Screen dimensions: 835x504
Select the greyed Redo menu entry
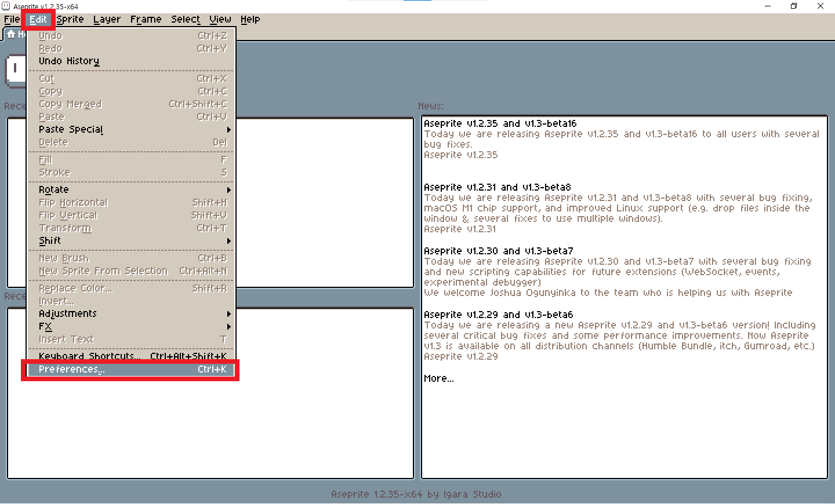coord(132,48)
